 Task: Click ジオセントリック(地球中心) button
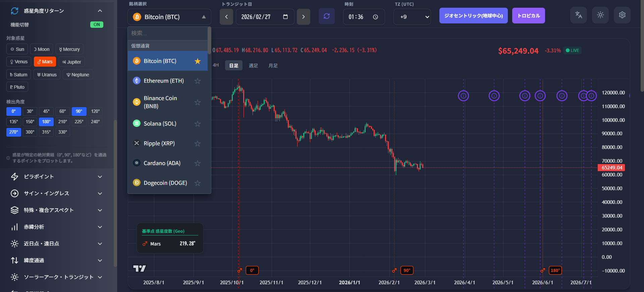click(x=473, y=16)
